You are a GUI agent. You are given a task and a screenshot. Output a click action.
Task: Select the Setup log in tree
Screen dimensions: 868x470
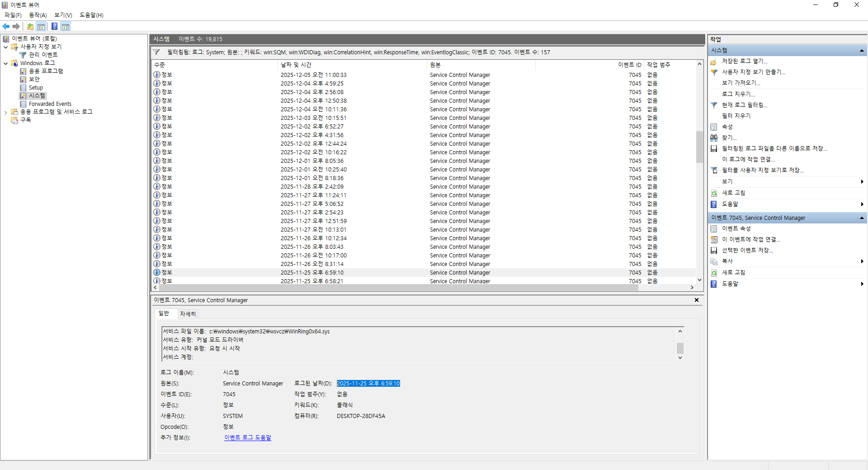[36, 88]
